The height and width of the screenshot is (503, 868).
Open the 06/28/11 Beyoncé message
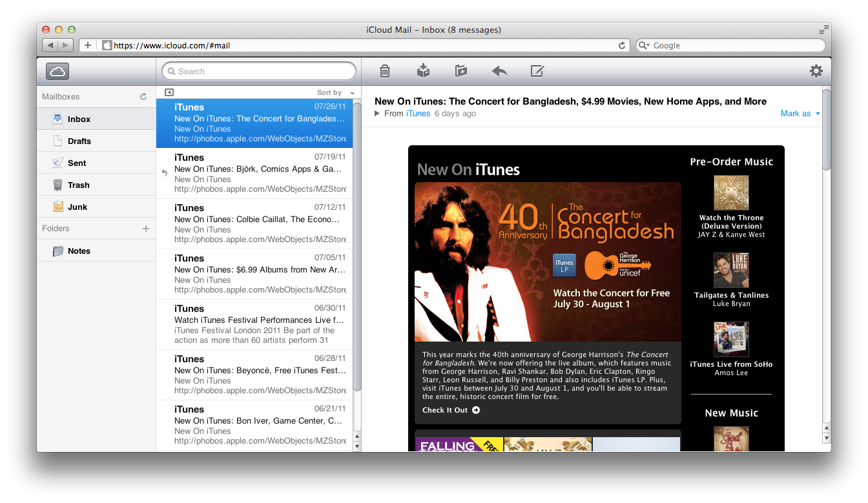pos(254,375)
